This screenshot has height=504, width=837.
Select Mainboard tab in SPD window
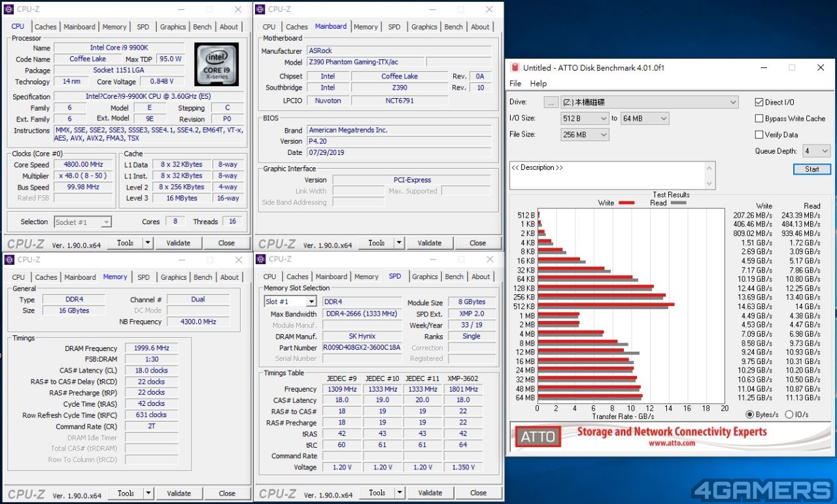pos(332,277)
